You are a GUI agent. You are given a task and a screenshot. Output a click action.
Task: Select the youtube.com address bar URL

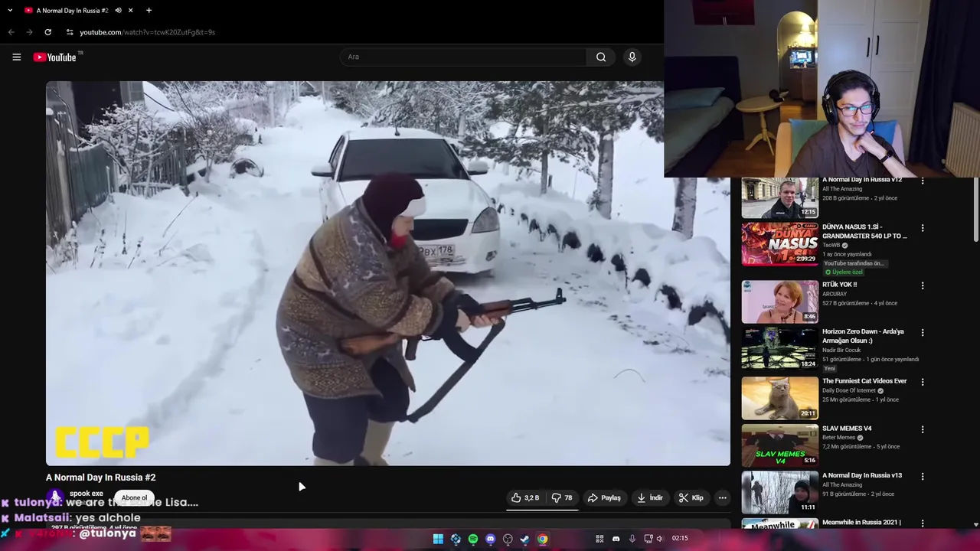pyautogui.click(x=147, y=32)
